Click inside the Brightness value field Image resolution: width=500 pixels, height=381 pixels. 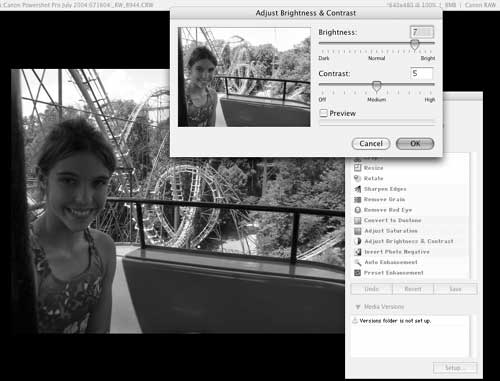click(422, 32)
